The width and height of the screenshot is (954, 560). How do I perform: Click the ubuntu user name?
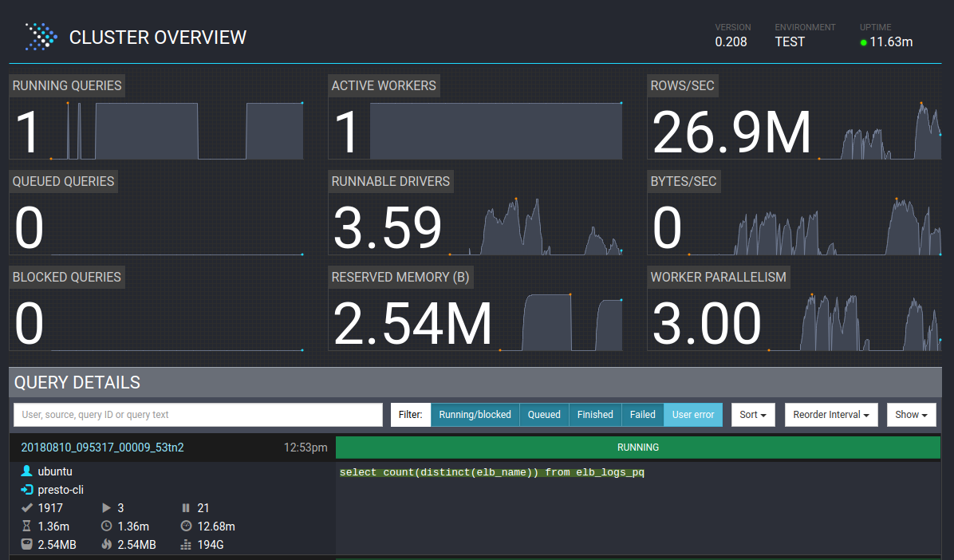tap(55, 471)
